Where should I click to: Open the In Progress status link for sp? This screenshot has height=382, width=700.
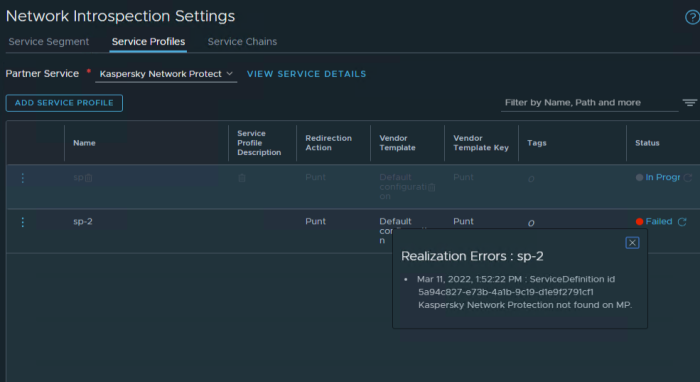[662, 177]
